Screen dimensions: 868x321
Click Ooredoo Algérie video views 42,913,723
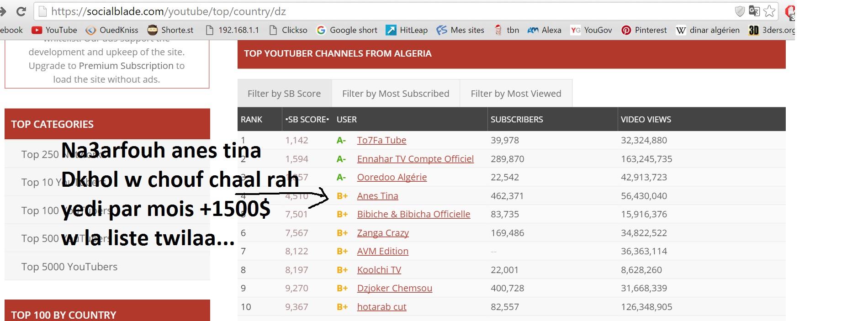(644, 177)
